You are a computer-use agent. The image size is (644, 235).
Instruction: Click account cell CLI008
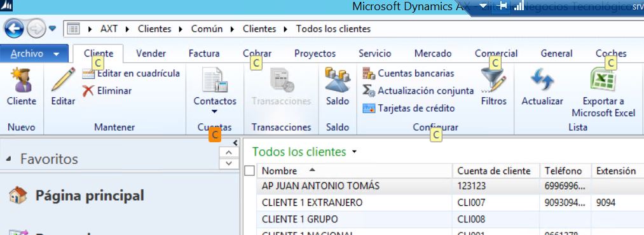[x=496, y=219]
